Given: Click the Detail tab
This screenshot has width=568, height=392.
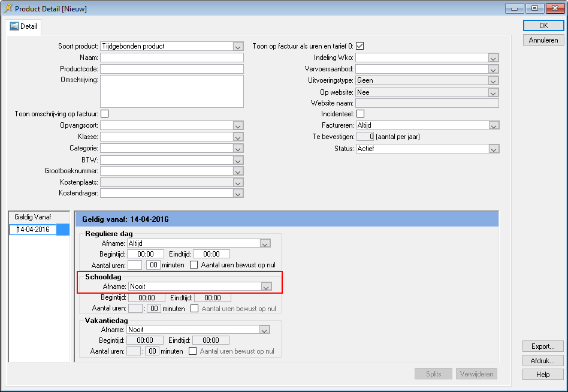Looking at the screenshot, I should [x=24, y=26].
